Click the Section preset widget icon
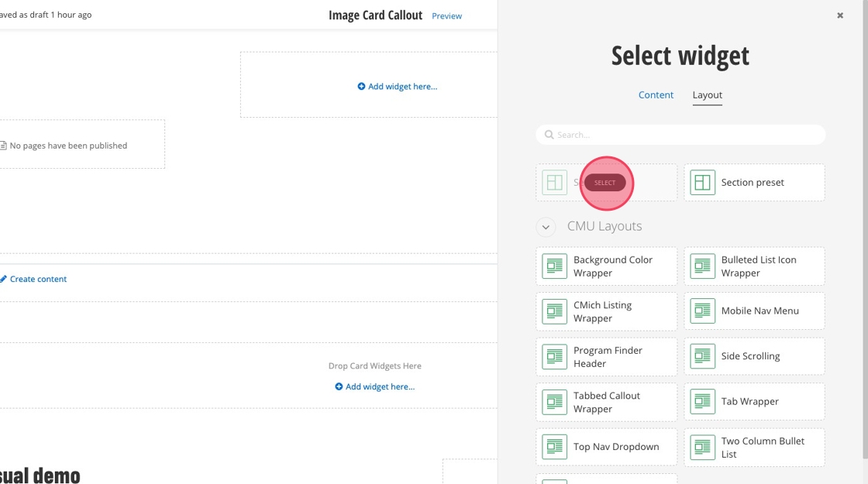This screenshot has width=868, height=484. point(703,183)
